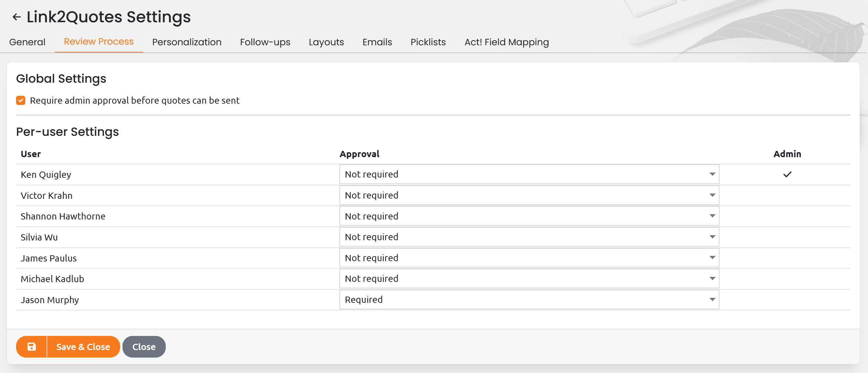The image size is (868, 373).
Task: Open approval dropdown for Ken Quigley
Action: point(529,175)
